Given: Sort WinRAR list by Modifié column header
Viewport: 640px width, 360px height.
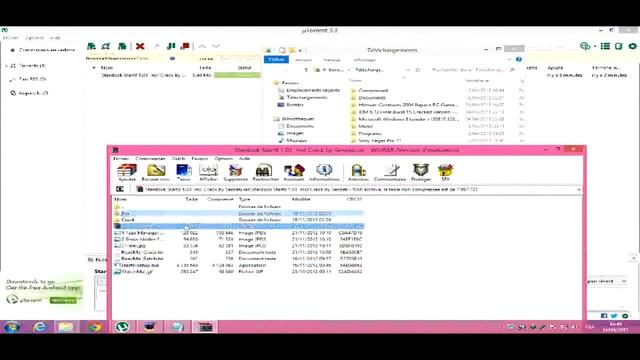Looking at the screenshot, I should tap(301, 199).
